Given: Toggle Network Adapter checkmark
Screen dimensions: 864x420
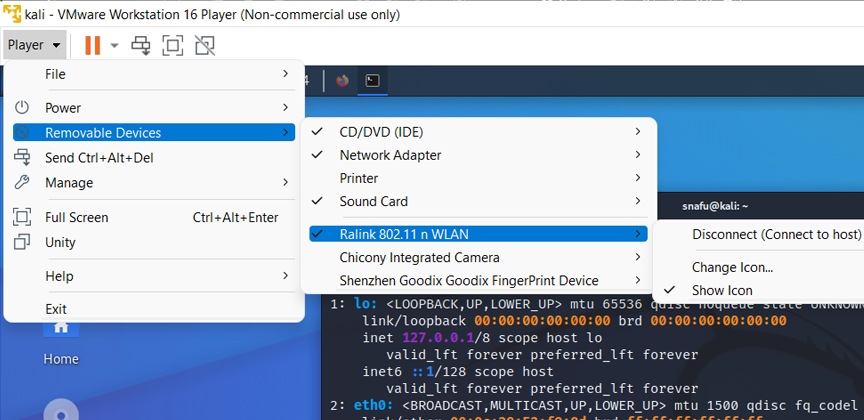Looking at the screenshot, I should 317,155.
